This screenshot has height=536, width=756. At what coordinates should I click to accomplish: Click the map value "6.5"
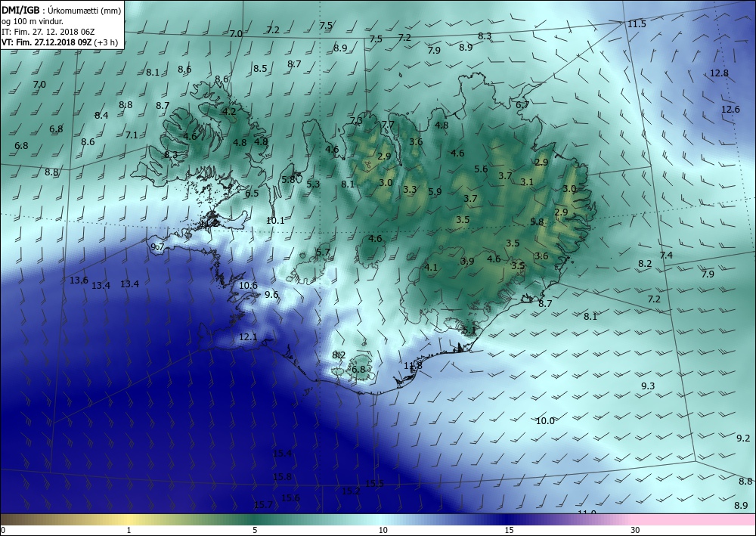pos(252,194)
